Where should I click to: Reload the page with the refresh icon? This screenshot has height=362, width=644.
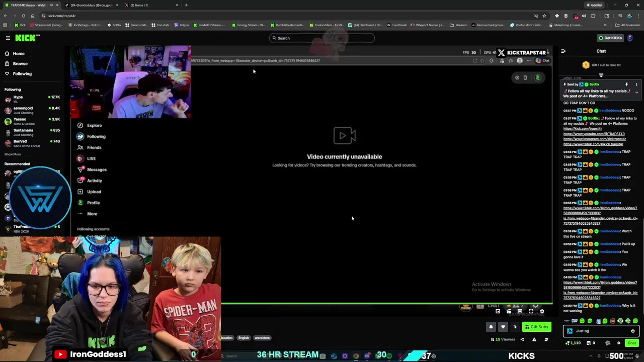pyautogui.click(x=24, y=16)
